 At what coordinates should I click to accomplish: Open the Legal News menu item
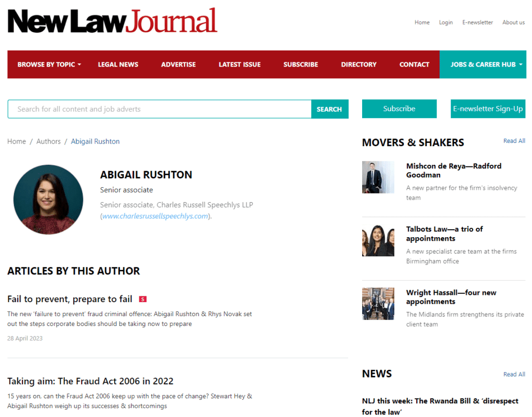(118, 64)
